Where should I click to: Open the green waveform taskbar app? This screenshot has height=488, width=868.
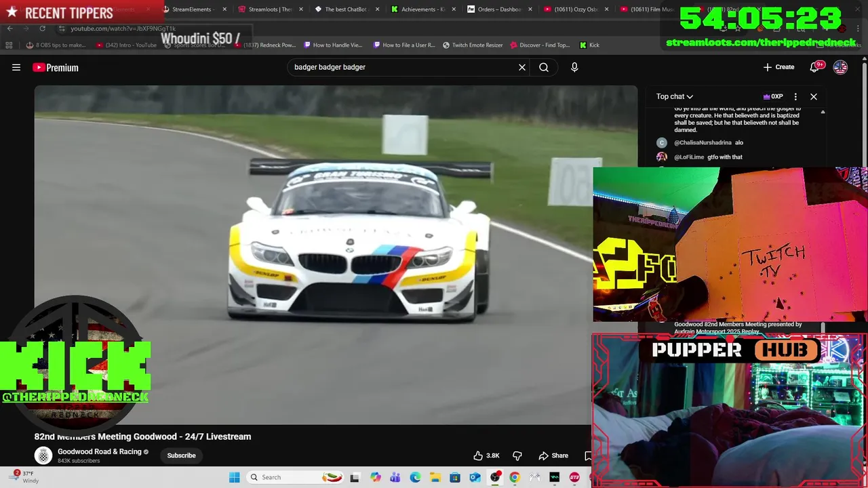point(555,477)
